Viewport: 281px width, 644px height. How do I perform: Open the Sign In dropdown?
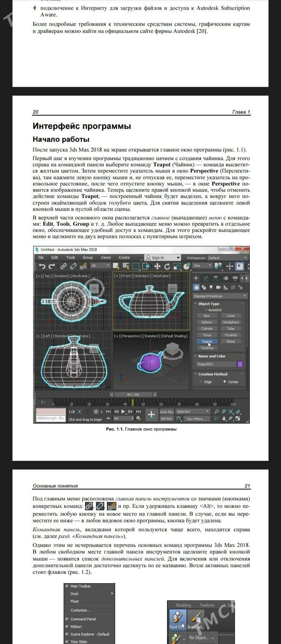click(x=162, y=258)
